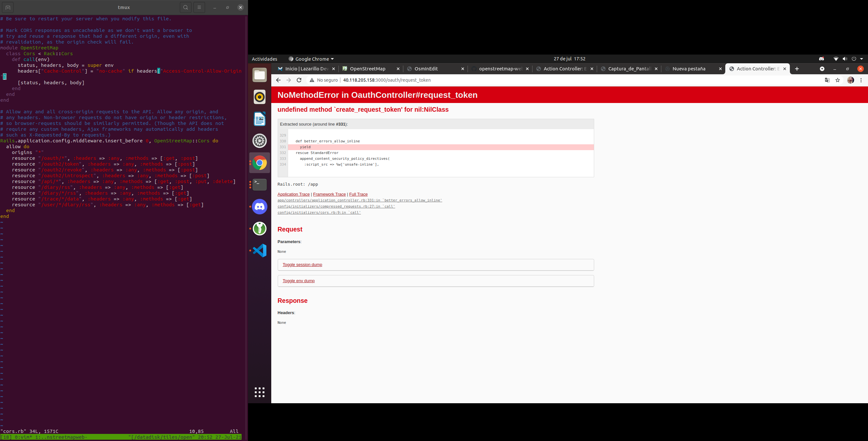This screenshot has height=441, width=868.
Task: Close the active Action Controller tab
Action: pos(785,69)
